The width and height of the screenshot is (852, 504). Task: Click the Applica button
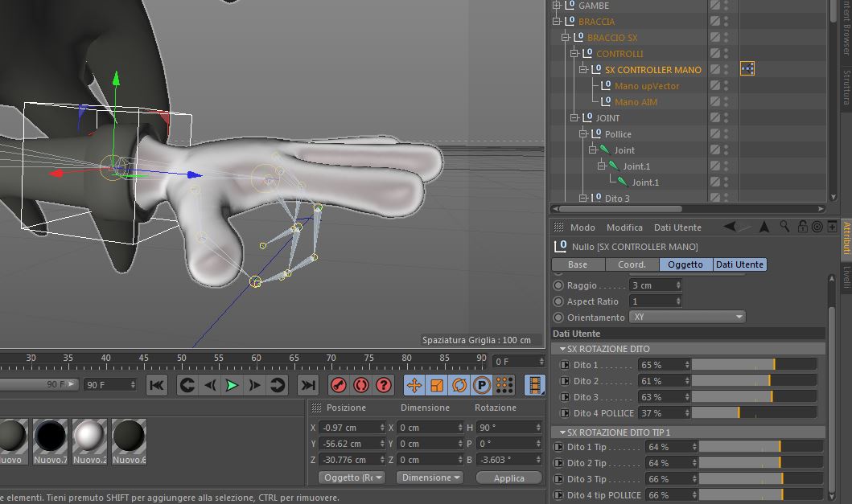(x=509, y=478)
